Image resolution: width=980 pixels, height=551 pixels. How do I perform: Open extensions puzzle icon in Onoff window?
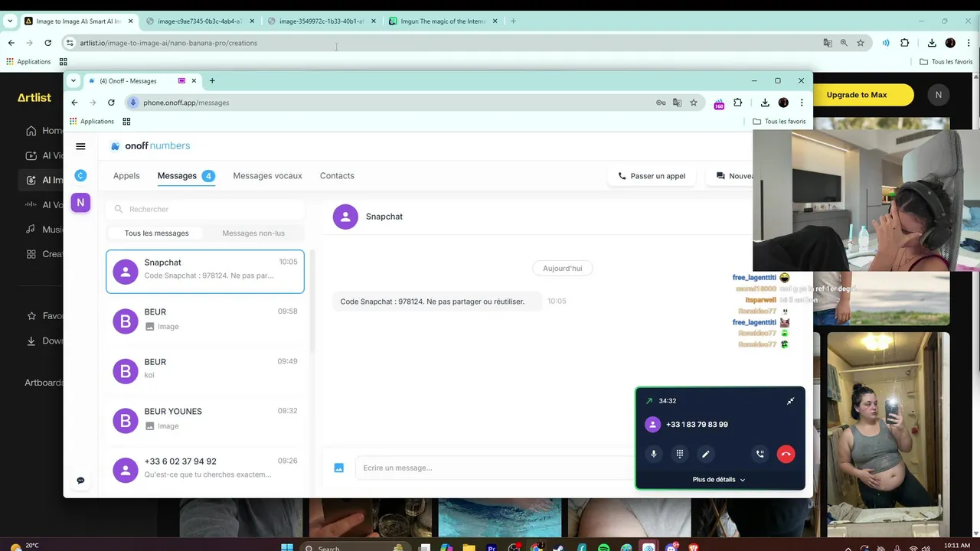click(x=738, y=103)
